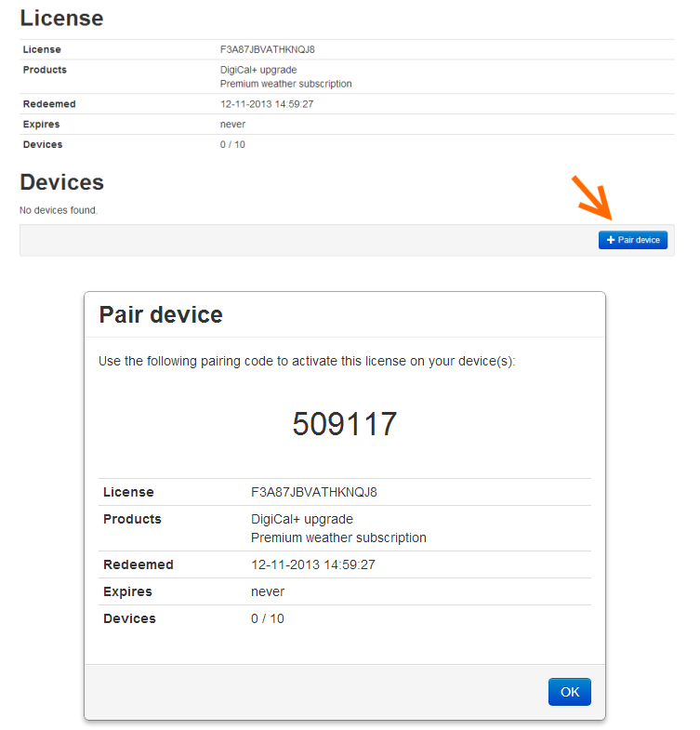
Task: Click the pairing code instruction text
Action: pos(307,360)
